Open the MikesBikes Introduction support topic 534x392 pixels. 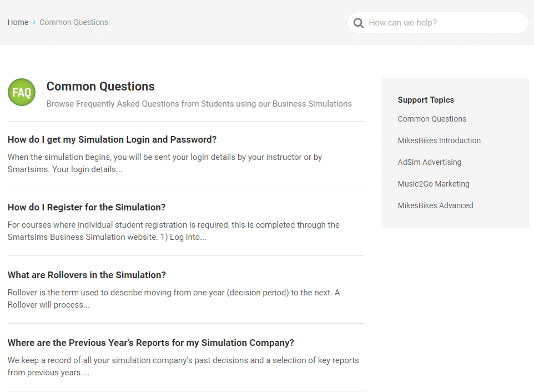[439, 140]
